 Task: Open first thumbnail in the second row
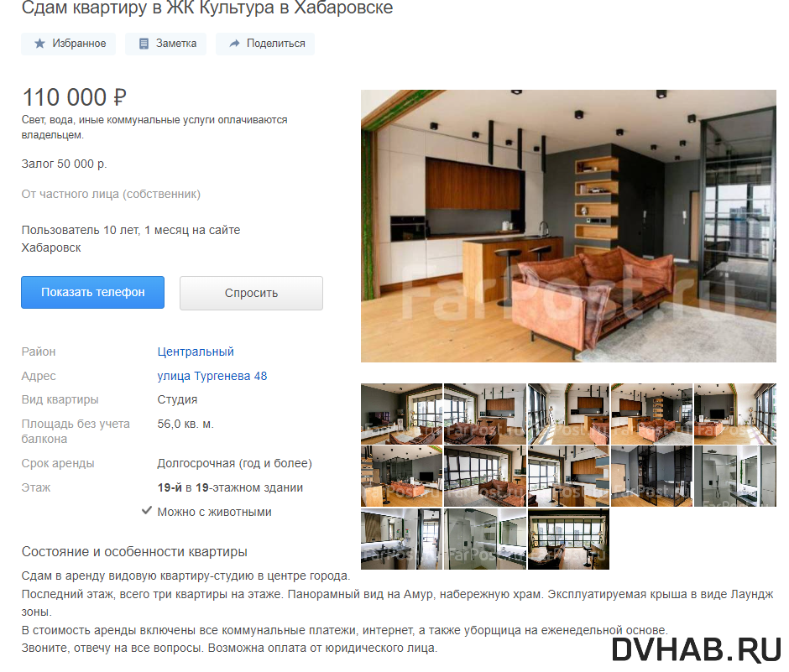click(401, 476)
